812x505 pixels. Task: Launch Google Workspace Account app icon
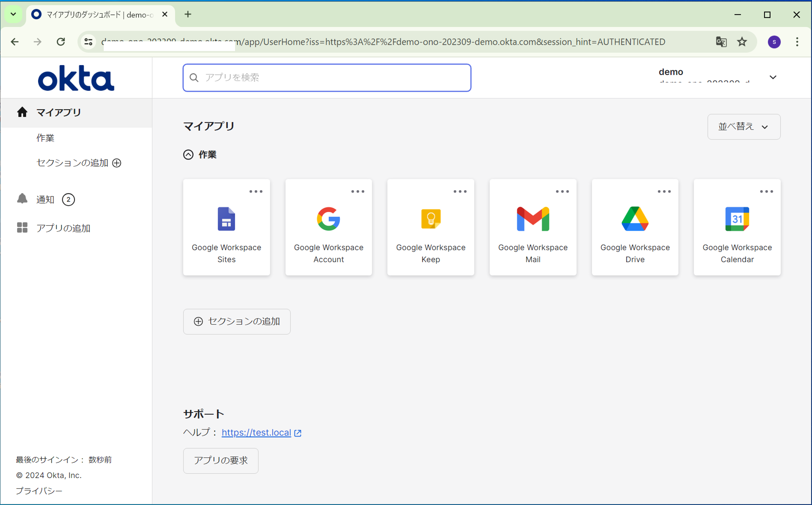tap(328, 219)
